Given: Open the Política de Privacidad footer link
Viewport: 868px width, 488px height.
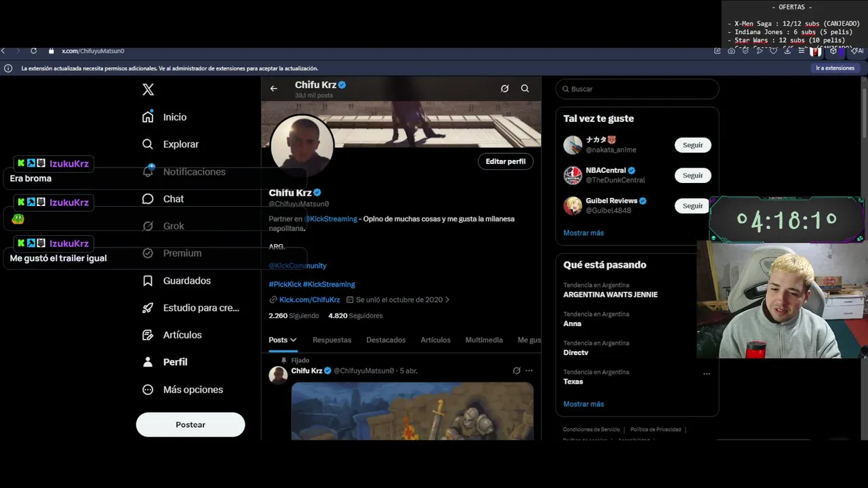Looking at the screenshot, I should click(x=655, y=429).
